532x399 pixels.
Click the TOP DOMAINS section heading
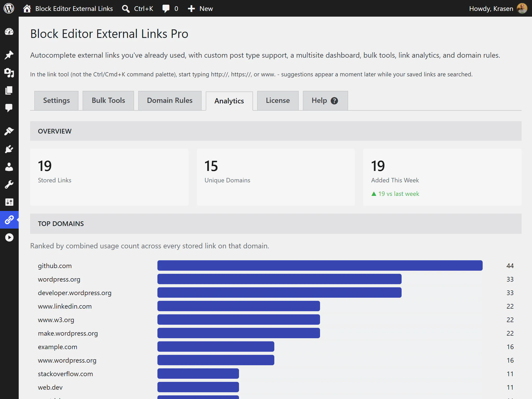click(x=61, y=224)
